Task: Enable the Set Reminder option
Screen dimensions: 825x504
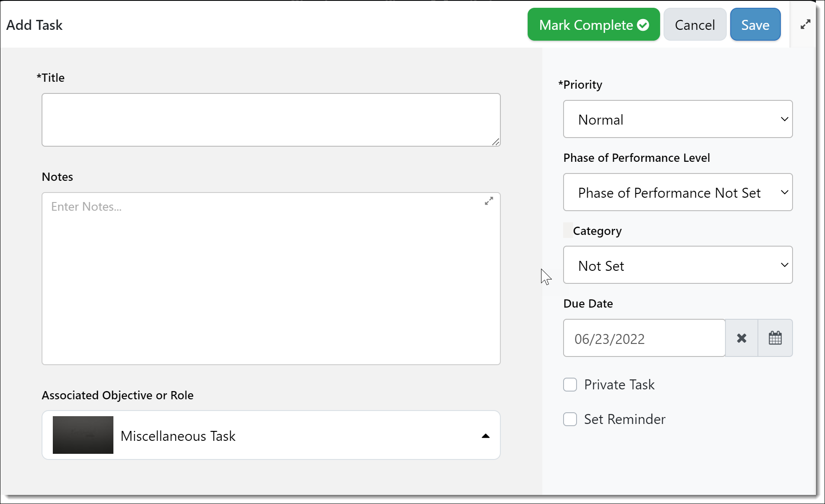Action: pyautogui.click(x=570, y=419)
